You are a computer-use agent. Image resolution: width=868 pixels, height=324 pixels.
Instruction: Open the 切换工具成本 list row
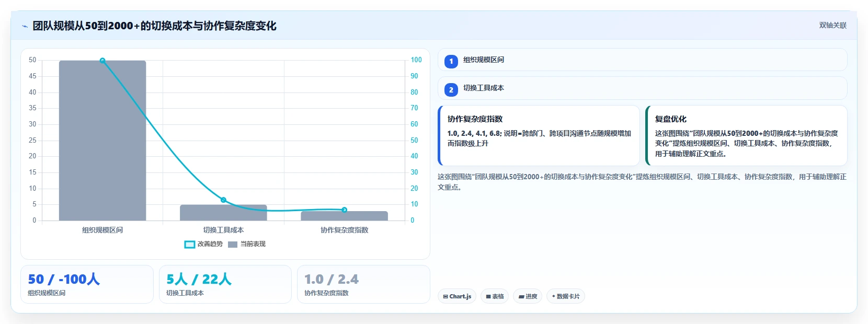642,88
